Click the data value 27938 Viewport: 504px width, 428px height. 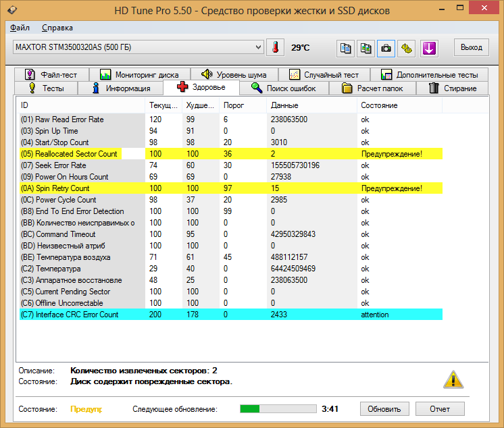click(x=281, y=177)
